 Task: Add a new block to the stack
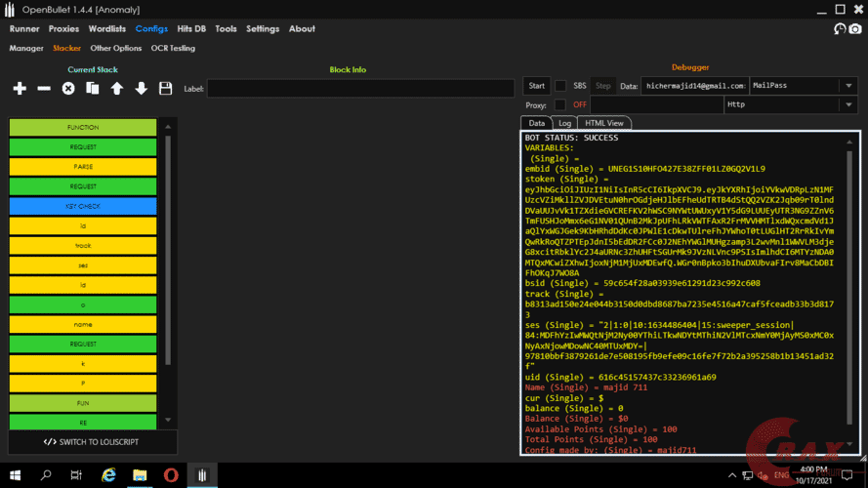coord(20,89)
